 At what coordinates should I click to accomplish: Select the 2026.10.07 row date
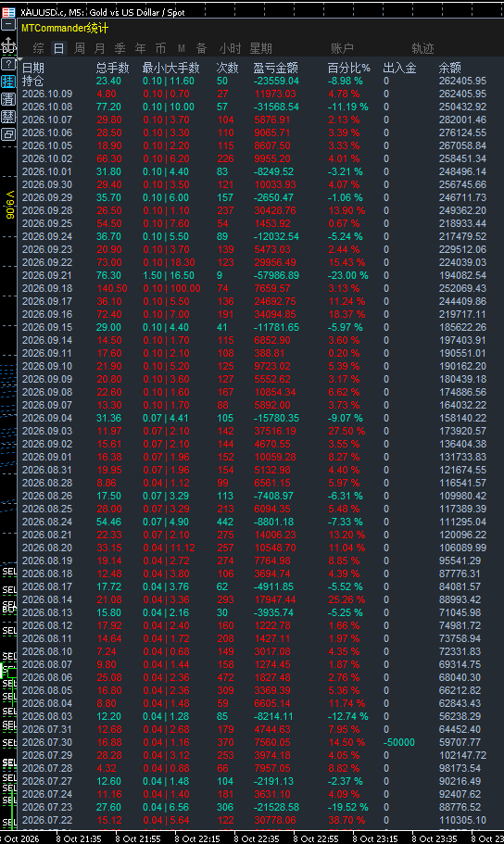[x=47, y=120]
